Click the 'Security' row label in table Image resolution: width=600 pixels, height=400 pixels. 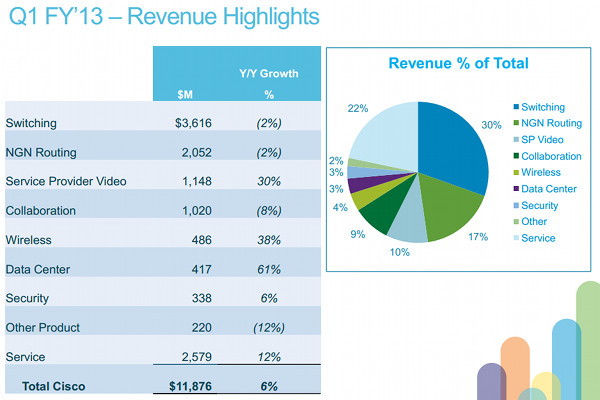click(x=27, y=299)
